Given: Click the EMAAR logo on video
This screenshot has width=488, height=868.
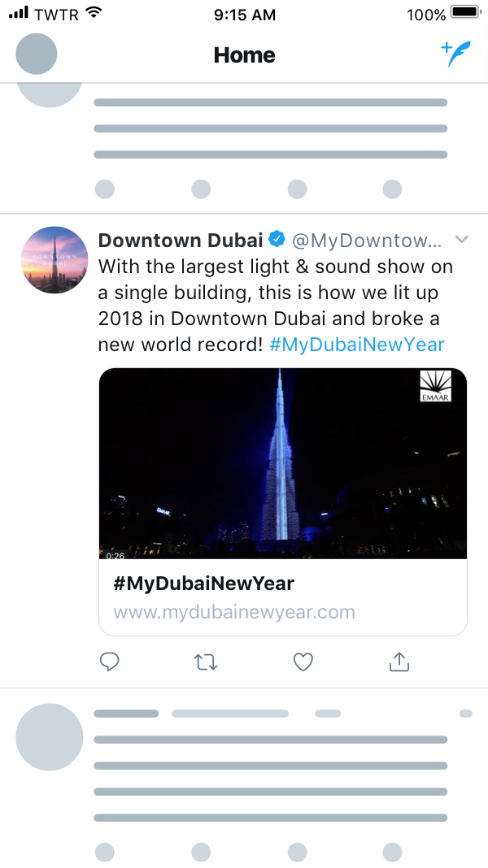Looking at the screenshot, I should 434,386.
